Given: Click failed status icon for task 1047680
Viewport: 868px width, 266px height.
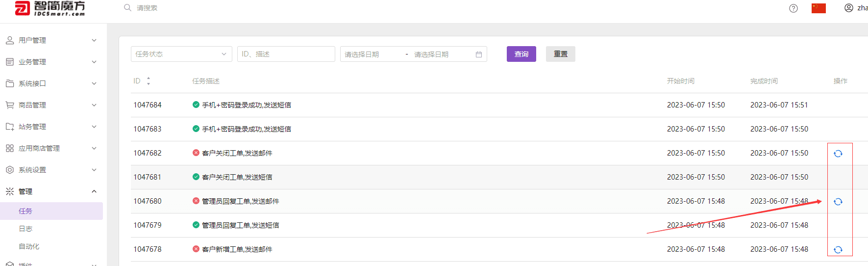Looking at the screenshot, I should pos(196,201).
